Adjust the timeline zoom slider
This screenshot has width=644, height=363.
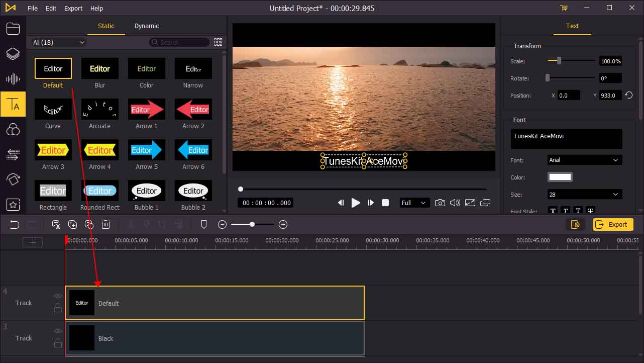253,225
